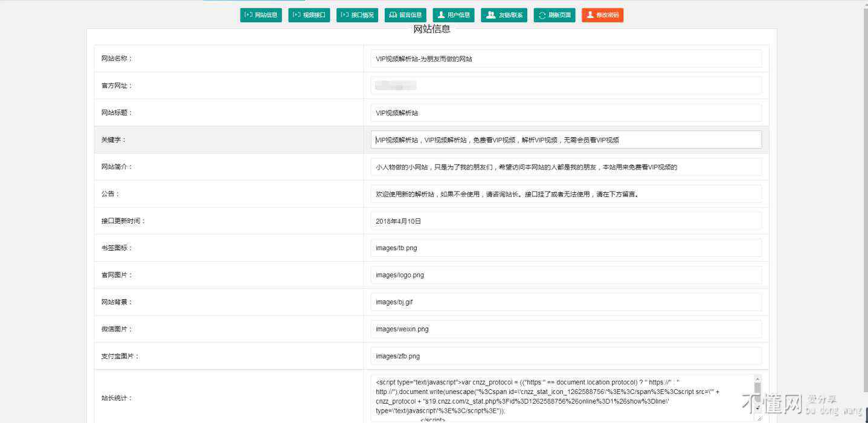Image resolution: width=868 pixels, height=423 pixels.
Task: Click the 站长统计： label
Action: coord(117,398)
